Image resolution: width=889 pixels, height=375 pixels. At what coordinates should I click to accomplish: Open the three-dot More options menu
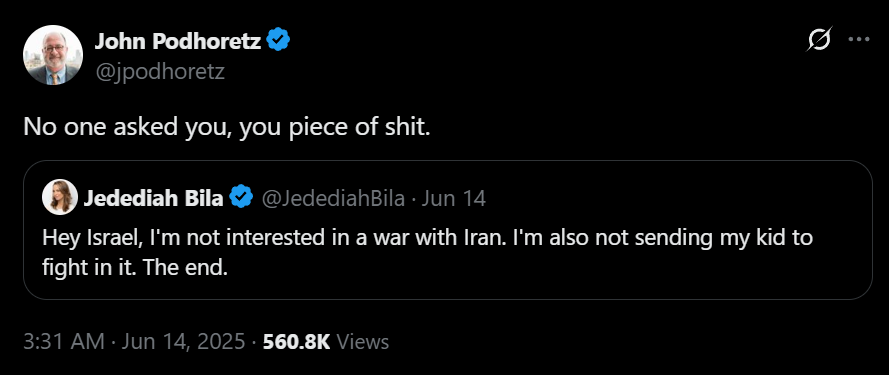[x=858, y=40]
